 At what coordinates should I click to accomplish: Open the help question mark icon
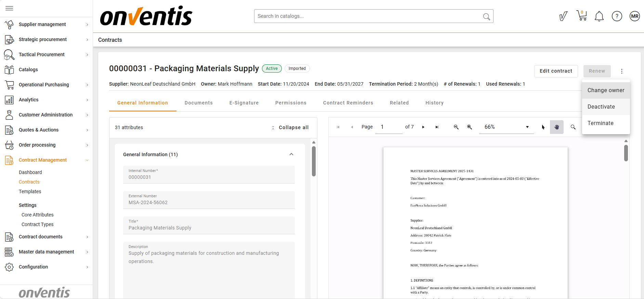pos(617,16)
